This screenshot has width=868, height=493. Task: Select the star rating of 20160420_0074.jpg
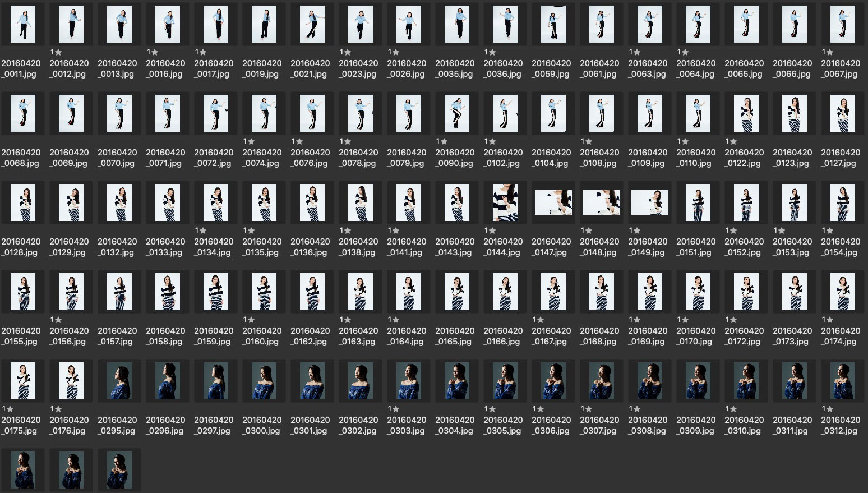click(x=249, y=141)
